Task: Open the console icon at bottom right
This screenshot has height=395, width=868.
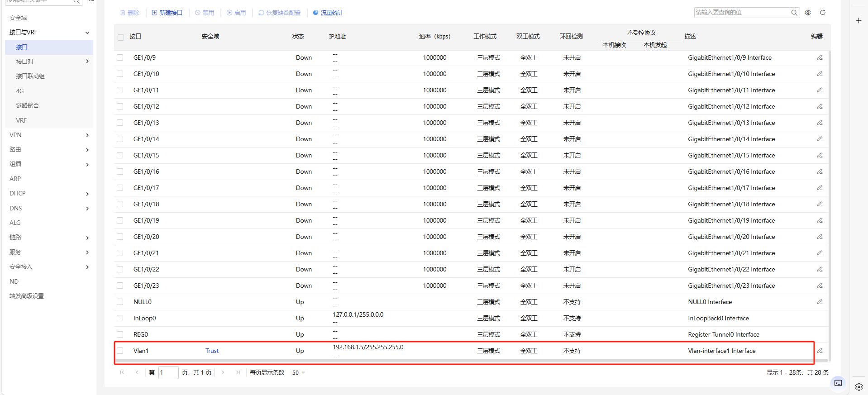Action: 838,383
